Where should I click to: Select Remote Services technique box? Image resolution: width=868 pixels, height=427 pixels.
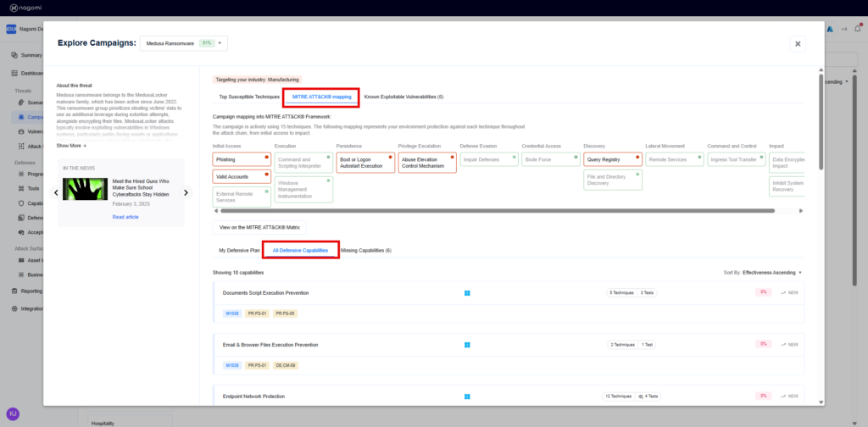coord(675,159)
